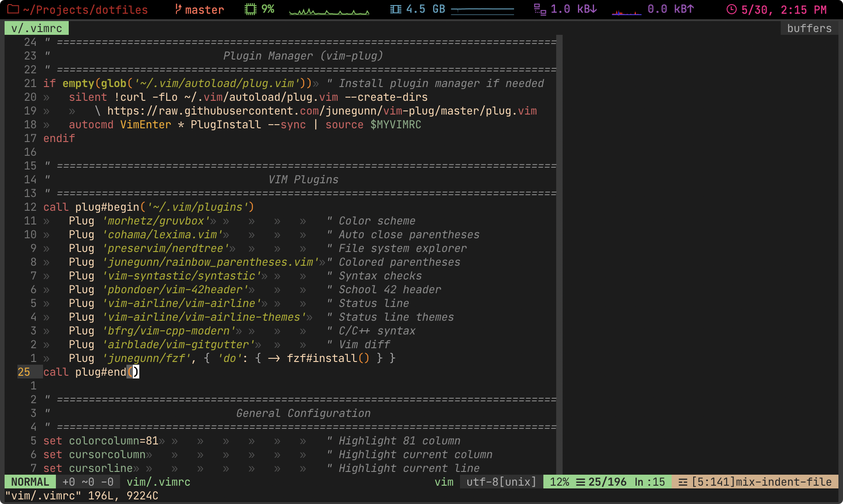Click the Plugin Manager (vim-plug) comment heading
Image resolution: width=843 pixels, height=504 pixels.
[303, 56]
